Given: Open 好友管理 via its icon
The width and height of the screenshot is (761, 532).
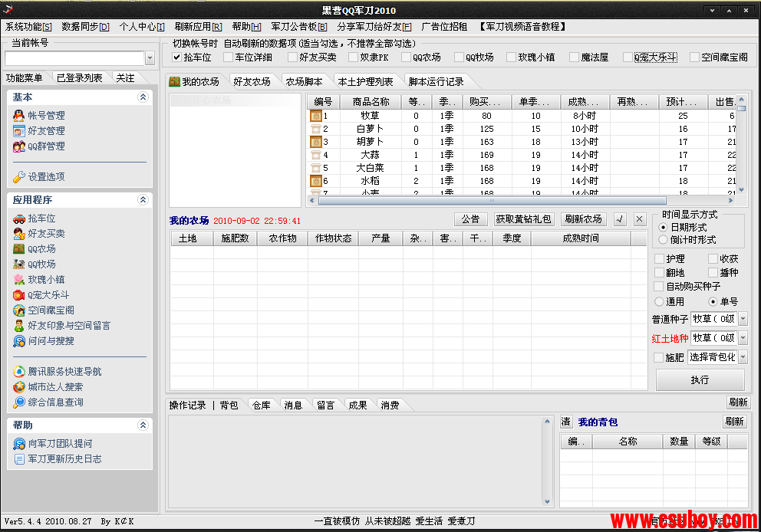Looking at the screenshot, I should (x=19, y=131).
